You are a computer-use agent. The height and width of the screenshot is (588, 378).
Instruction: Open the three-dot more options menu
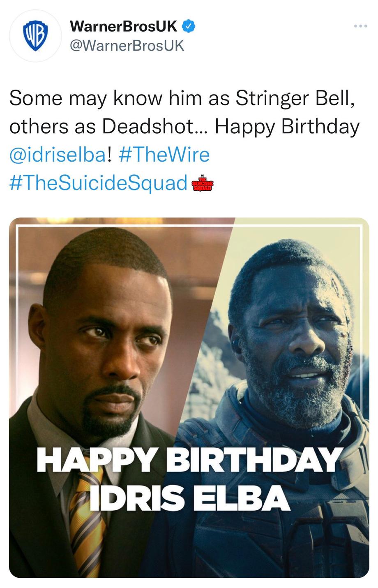pyautogui.click(x=360, y=26)
